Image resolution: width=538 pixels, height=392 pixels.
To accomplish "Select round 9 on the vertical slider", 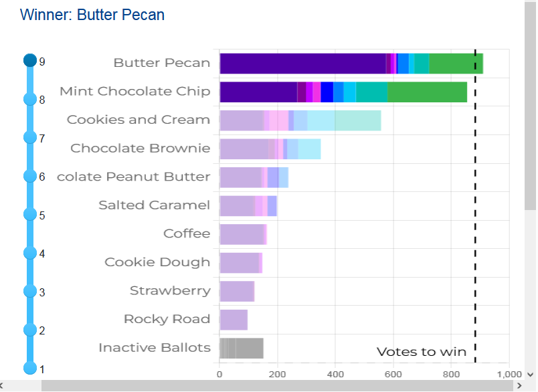I will tap(30, 61).
